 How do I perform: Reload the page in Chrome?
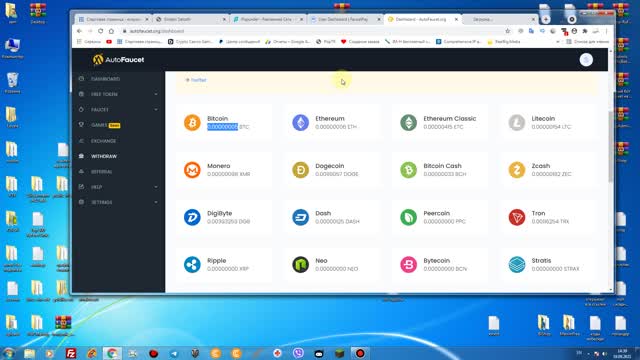point(100,31)
